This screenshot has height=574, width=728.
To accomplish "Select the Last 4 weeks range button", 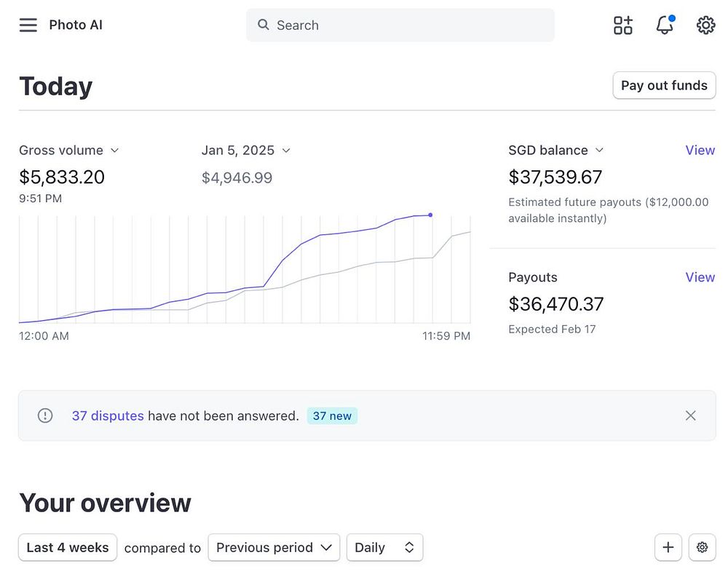I will click(x=68, y=547).
